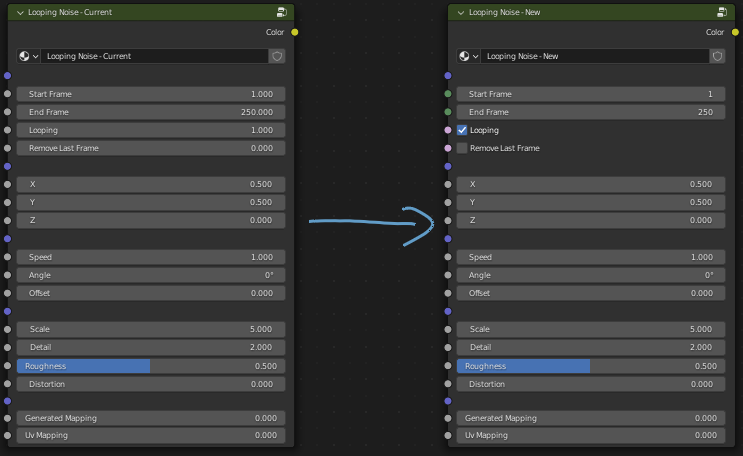This screenshot has width=743, height=456.
Task: Click Start Frame input socket on Current node
Action: point(7,94)
